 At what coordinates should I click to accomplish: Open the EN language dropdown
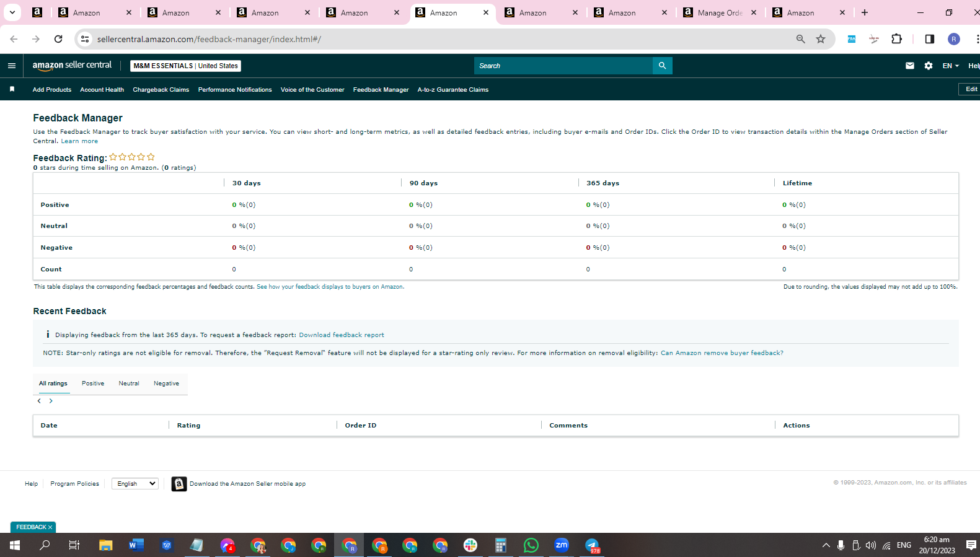(950, 66)
